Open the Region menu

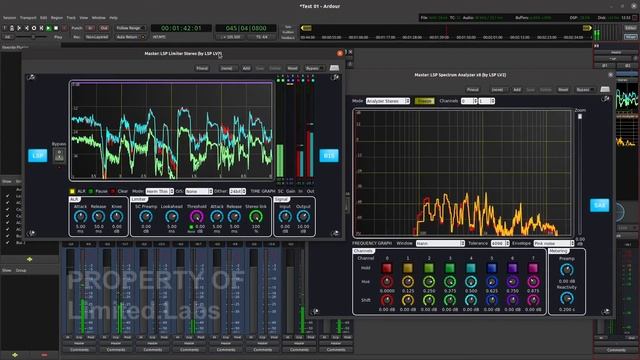point(57,18)
